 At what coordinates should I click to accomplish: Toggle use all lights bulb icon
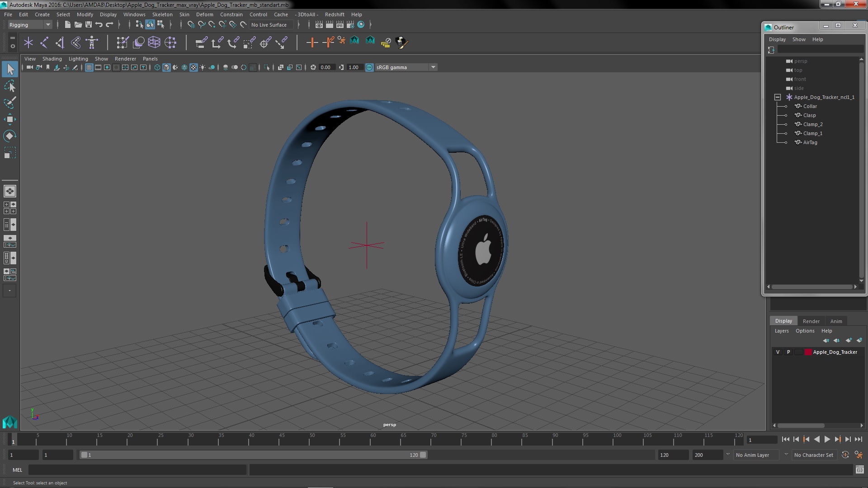coord(203,67)
